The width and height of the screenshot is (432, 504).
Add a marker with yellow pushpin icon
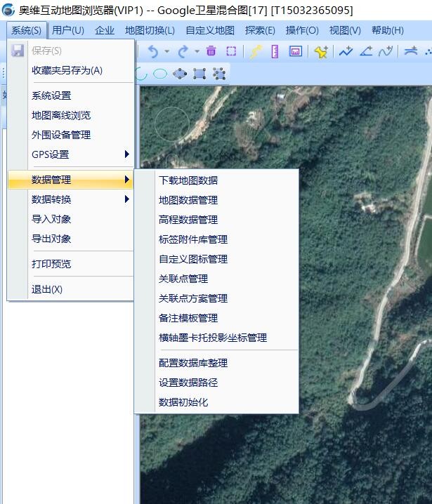click(321, 51)
